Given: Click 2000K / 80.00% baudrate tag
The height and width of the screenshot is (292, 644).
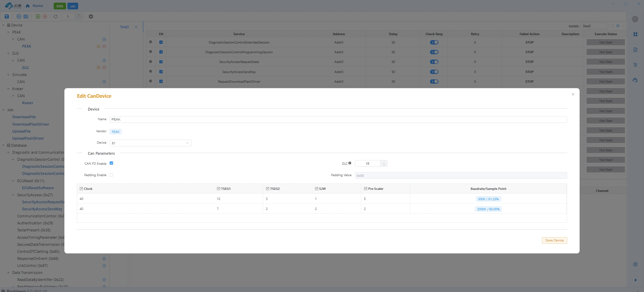Looking at the screenshot, I should [x=488, y=209].
